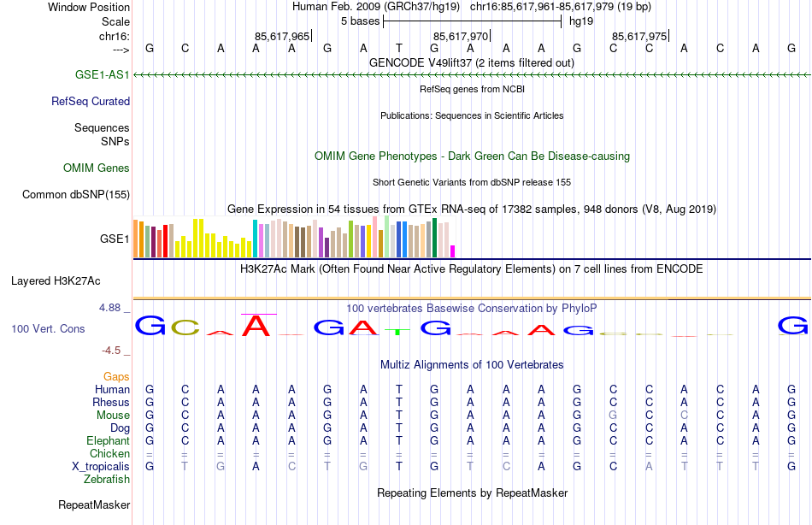
Task: Select the Human species row label
Action: 112,389
